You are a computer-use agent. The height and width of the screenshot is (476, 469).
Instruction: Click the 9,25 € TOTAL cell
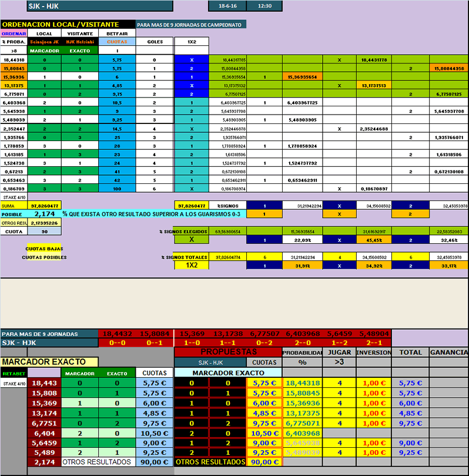410,452
